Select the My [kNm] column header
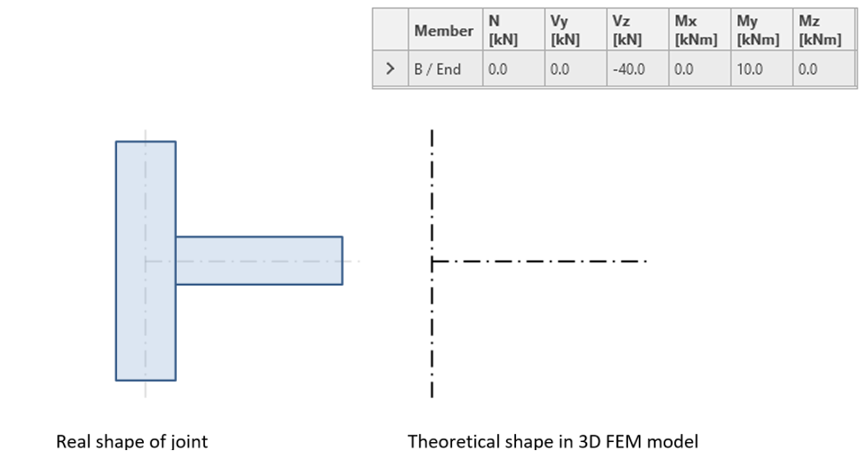This screenshot has height=467, width=868. click(x=761, y=30)
